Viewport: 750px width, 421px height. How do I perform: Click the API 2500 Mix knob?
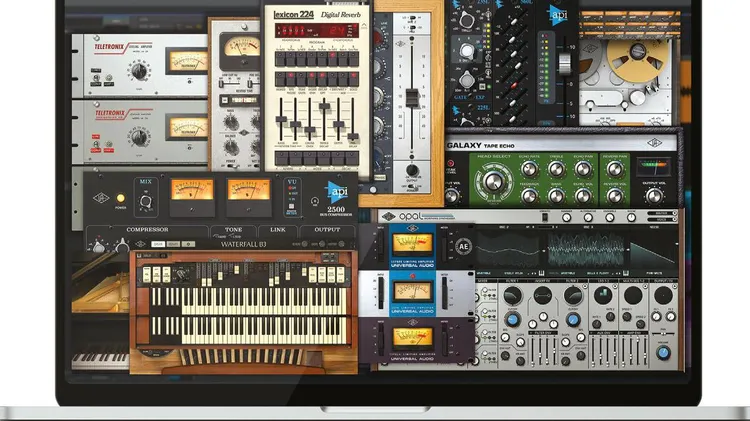pyautogui.click(x=145, y=202)
